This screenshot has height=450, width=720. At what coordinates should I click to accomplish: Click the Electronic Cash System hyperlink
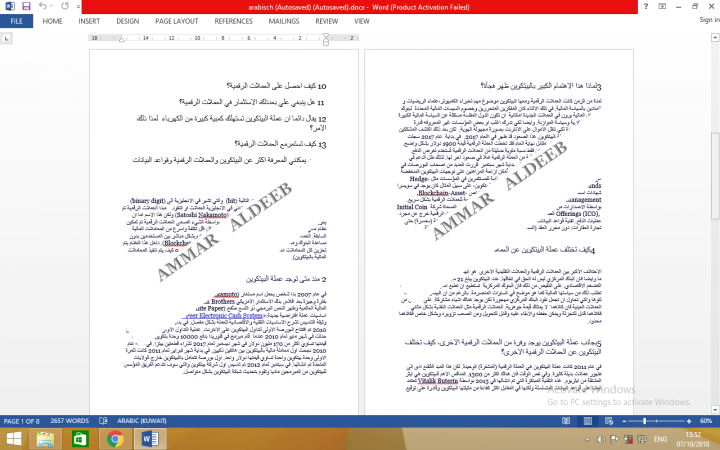[x=225, y=315]
